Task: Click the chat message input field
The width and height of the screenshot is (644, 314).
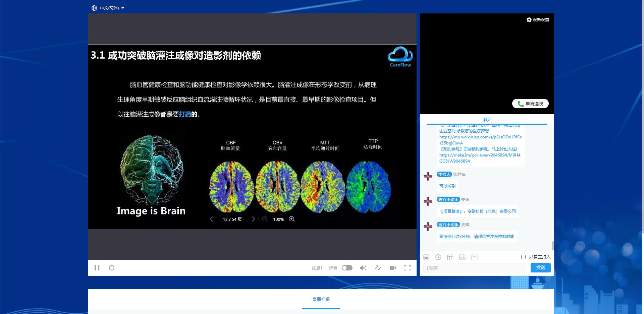Action: click(475, 268)
